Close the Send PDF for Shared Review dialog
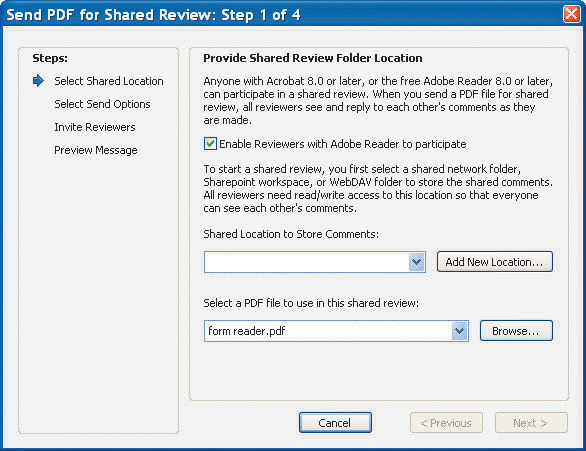The height and width of the screenshot is (451, 586). pos(572,14)
